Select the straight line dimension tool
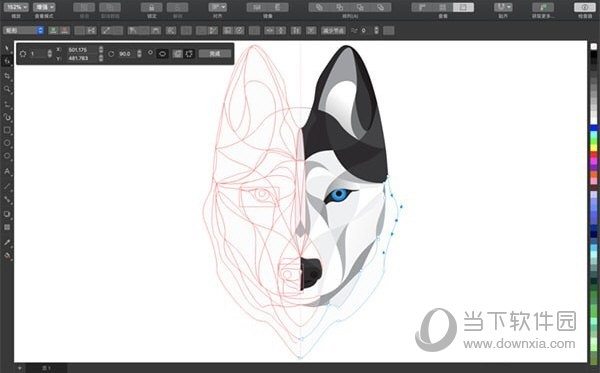 point(7,186)
